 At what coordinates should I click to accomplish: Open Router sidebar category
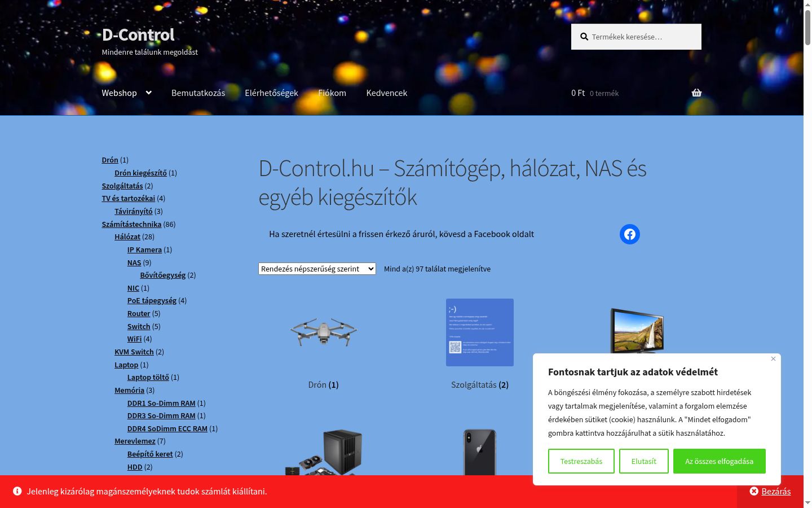tap(139, 314)
